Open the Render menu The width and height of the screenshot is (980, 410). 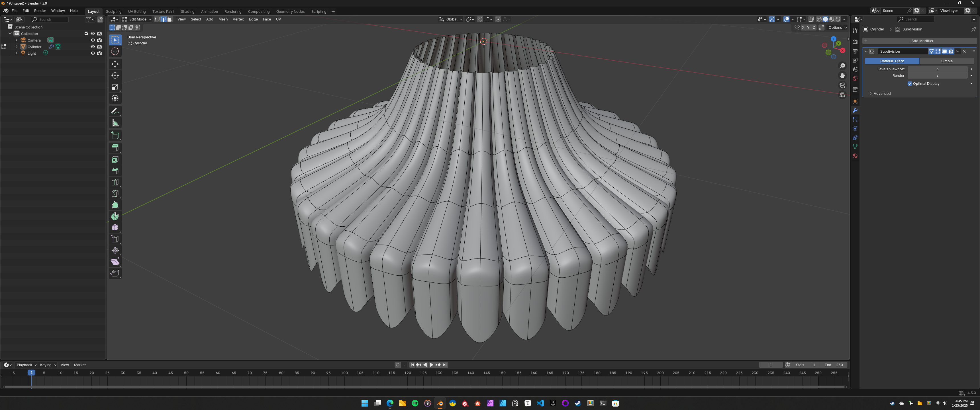[40, 11]
